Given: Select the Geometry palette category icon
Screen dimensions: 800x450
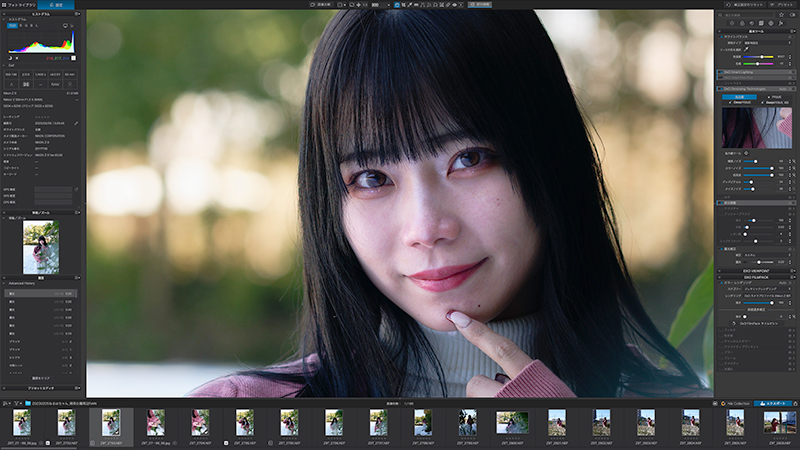Looking at the screenshot, I should pyautogui.click(x=761, y=23).
